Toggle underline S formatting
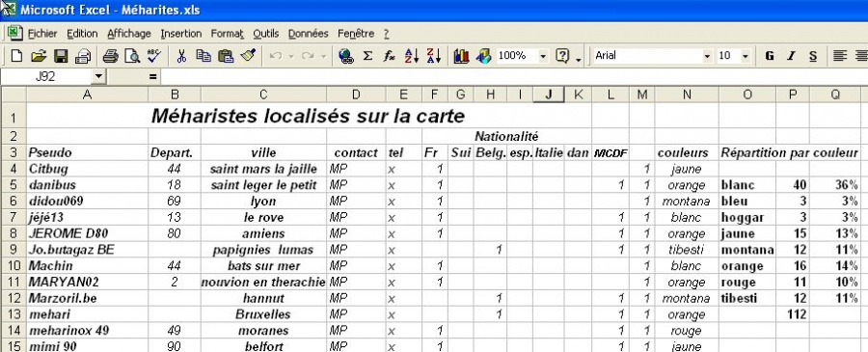 [x=813, y=56]
